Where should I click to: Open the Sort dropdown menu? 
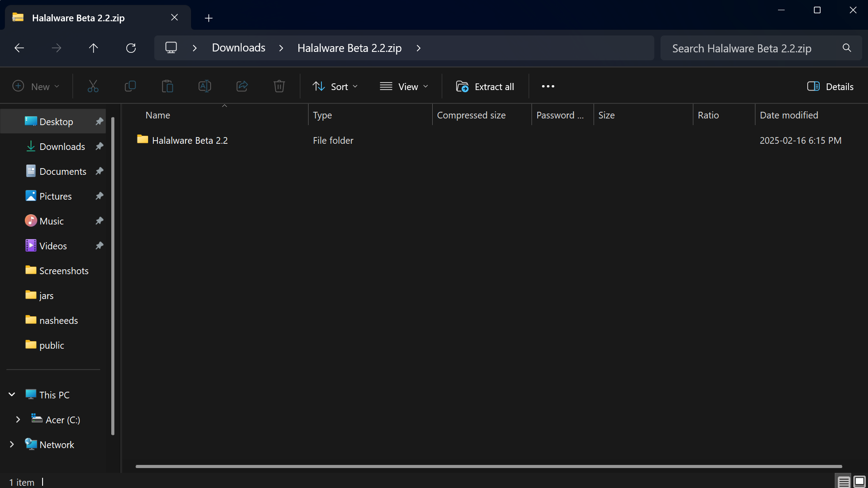click(335, 87)
